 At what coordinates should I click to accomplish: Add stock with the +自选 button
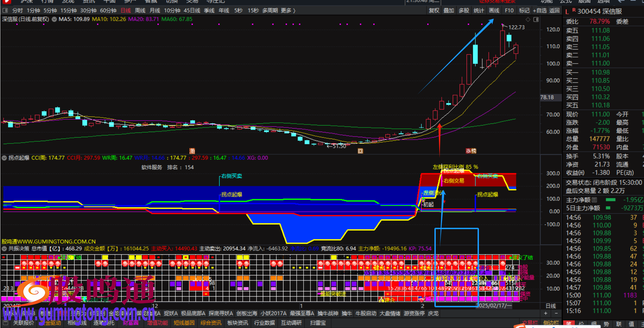(x=539, y=11)
